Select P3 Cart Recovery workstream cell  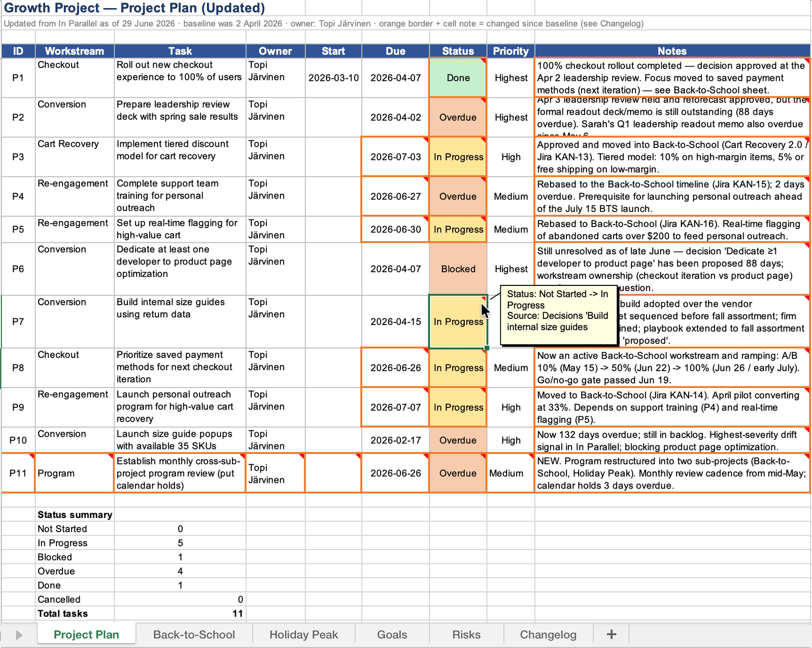click(x=75, y=157)
